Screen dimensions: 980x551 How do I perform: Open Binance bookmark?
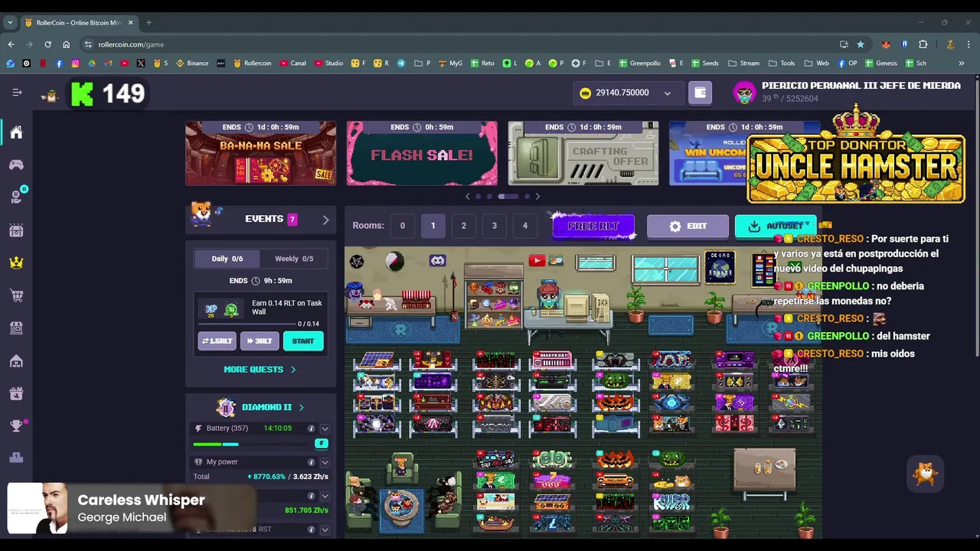[192, 63]
